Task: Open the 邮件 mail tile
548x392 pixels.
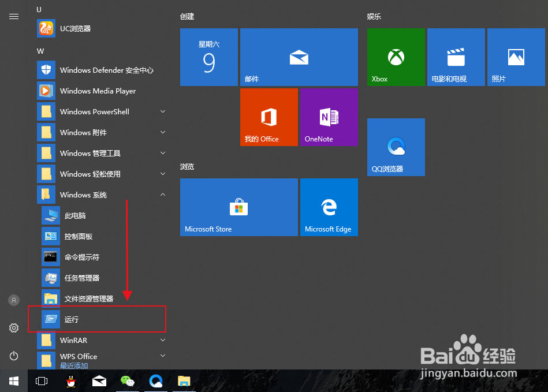Action: pos(299,57)
